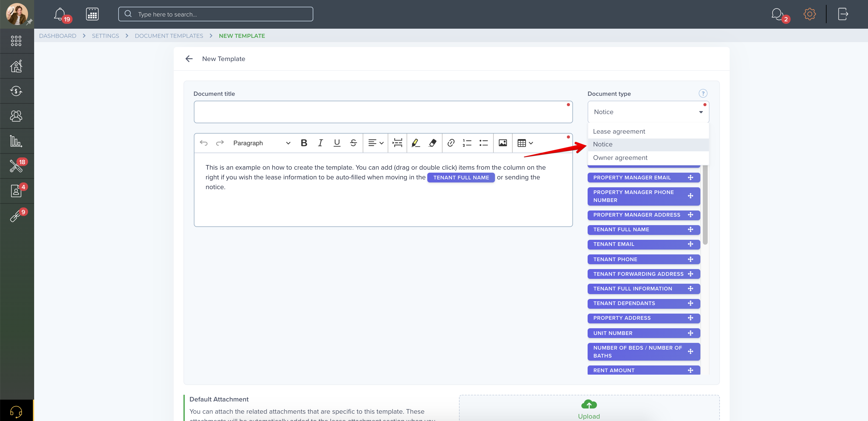Add TENANT EMAIL field

click(644, 244)
